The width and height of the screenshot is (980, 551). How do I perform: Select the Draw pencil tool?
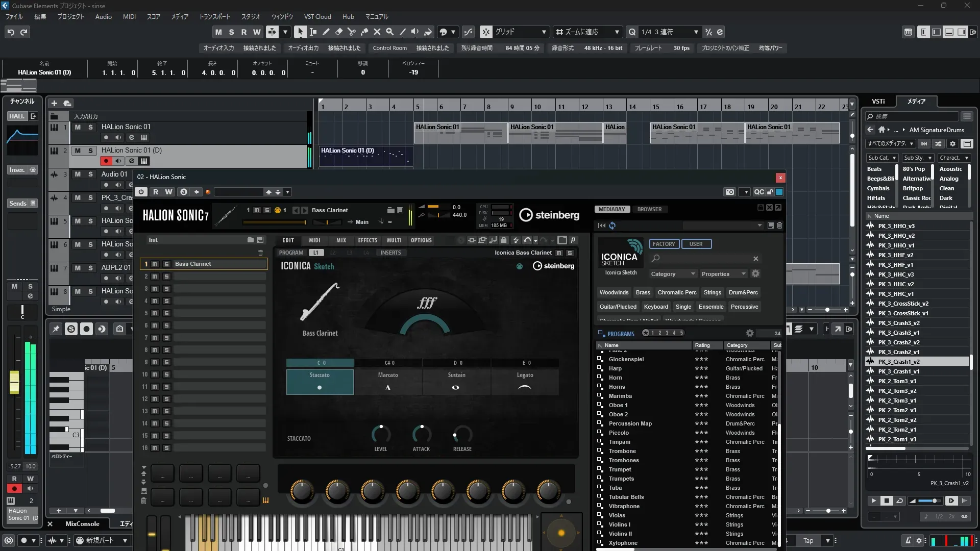(326, 32)
